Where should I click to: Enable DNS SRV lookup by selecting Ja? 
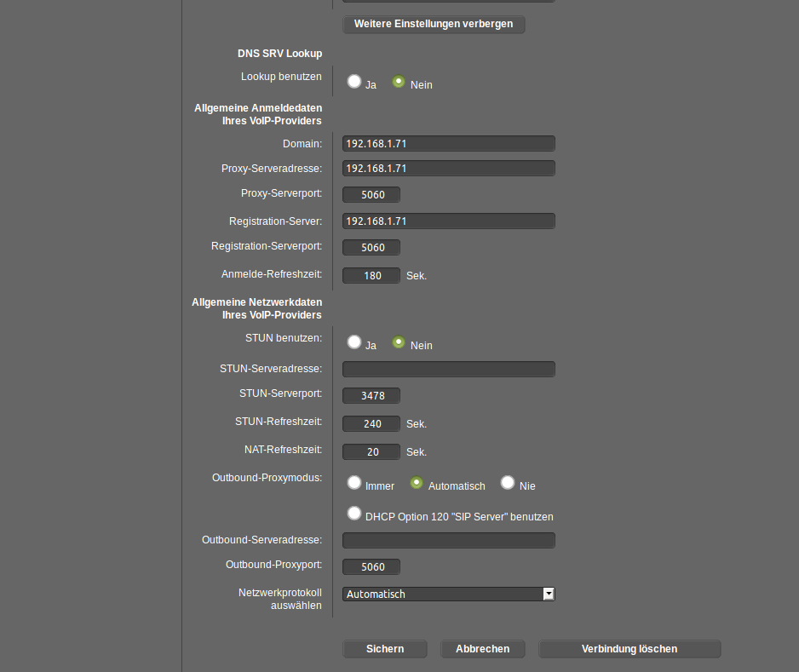[x=354, y=81]
